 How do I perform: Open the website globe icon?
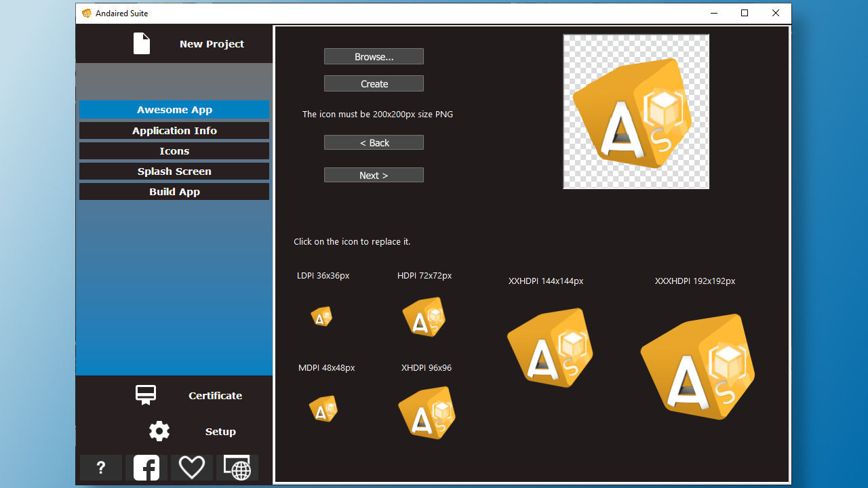(237, 468)
